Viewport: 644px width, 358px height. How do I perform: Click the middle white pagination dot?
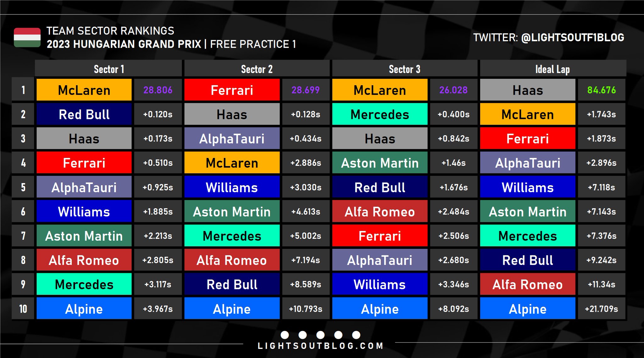320,335
